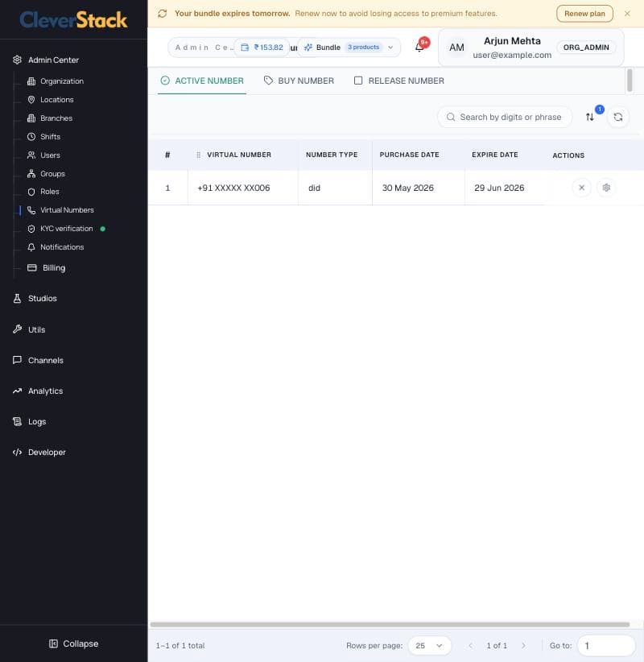Screen dimensions: 644x662
Task: Expand the Utils section
Action: tap(29, 329)
